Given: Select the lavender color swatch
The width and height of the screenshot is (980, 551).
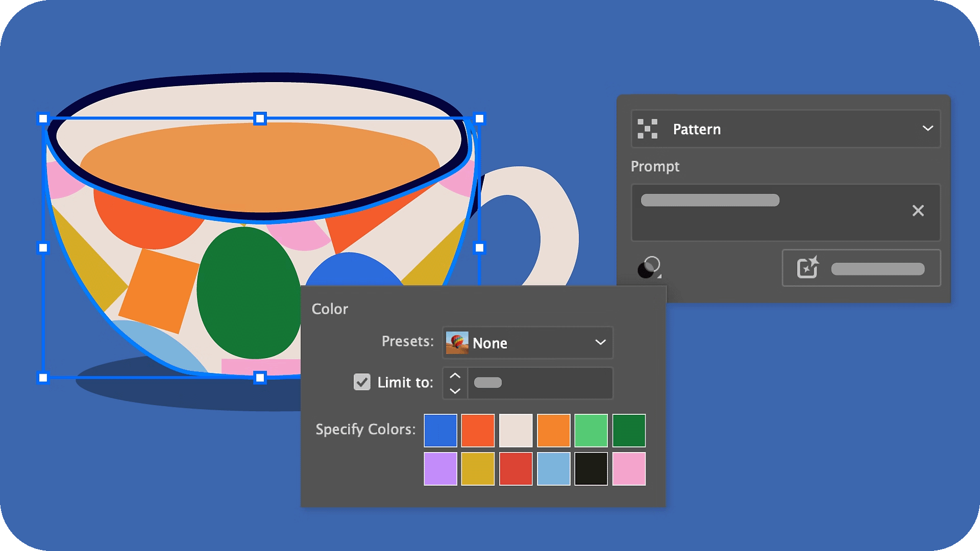Looking at the screenshot, I should click(x=440, y=468).
